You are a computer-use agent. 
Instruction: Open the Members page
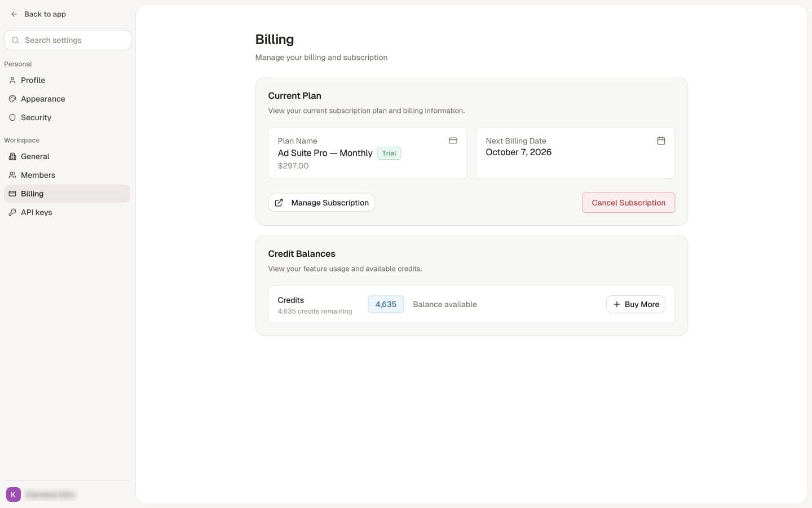(x=67, y=175)
